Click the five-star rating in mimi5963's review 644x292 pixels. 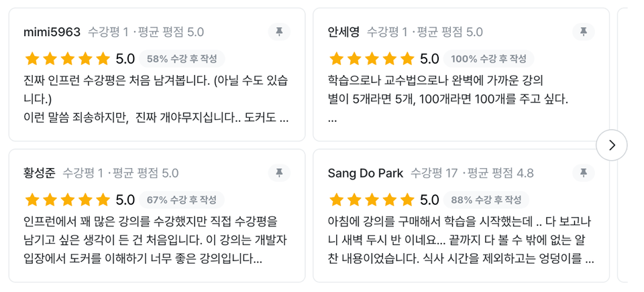pyautogui.click(x=67, y=58)
